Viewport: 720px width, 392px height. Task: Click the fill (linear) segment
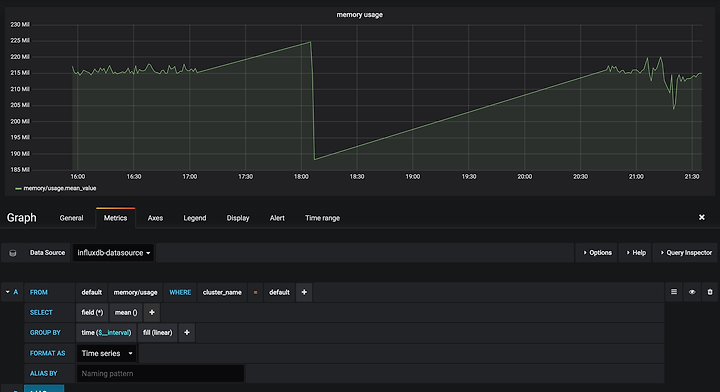tap(158, 332)
